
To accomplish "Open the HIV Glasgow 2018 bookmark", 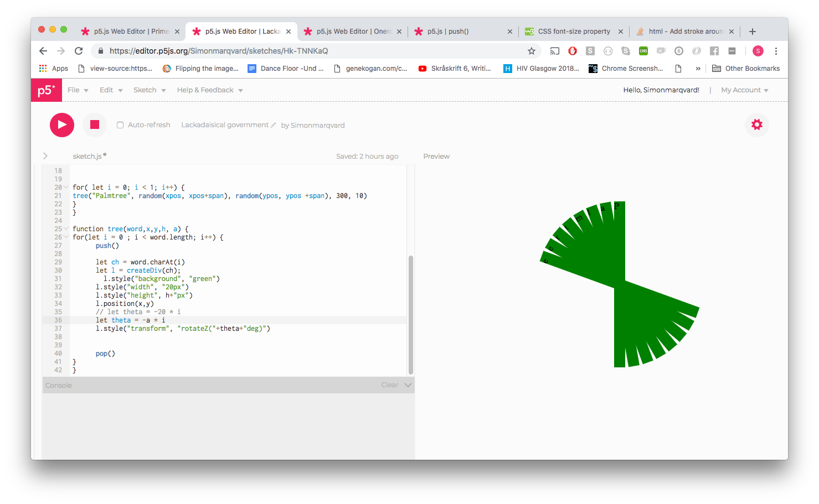I will [541, 69].
